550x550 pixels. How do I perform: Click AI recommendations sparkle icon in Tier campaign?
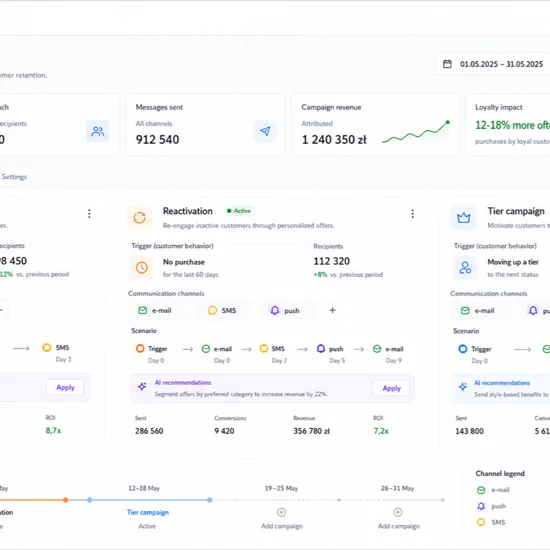tap(463, 387)
